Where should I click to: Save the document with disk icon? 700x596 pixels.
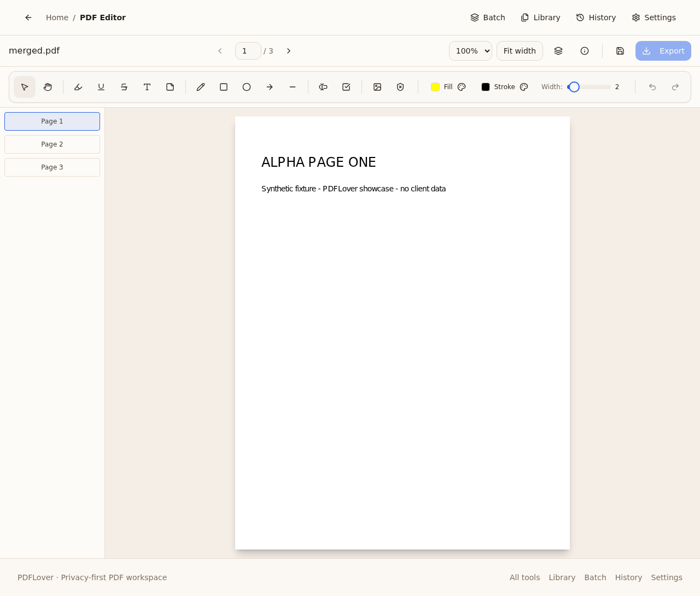pyautogui.click(x=620, y=51)
